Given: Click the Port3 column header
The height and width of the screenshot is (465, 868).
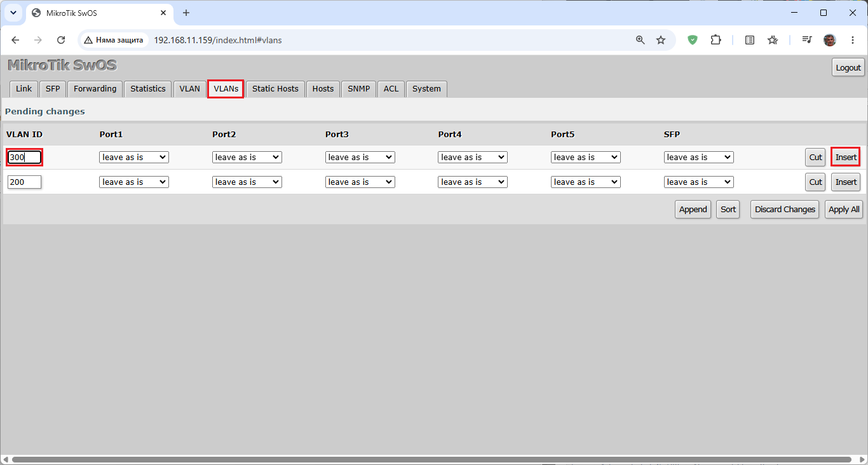Looking at the screenshot, I should point(337,135).
